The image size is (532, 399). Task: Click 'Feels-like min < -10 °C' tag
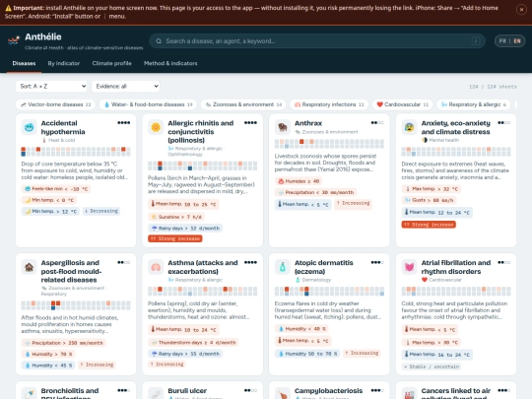56,189
